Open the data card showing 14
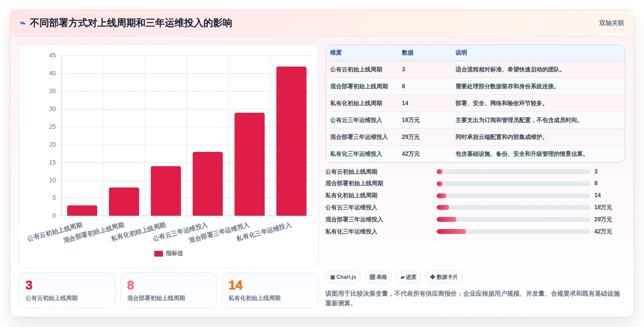The height and width of the screenshot is (327, 644). pyautogui.click(x=270, y=290)
